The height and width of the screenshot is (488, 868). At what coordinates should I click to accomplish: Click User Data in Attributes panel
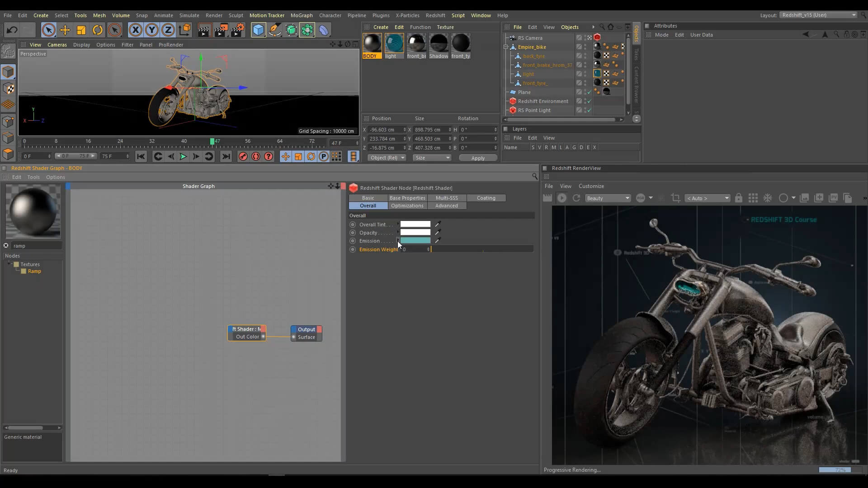coord(701,35)
